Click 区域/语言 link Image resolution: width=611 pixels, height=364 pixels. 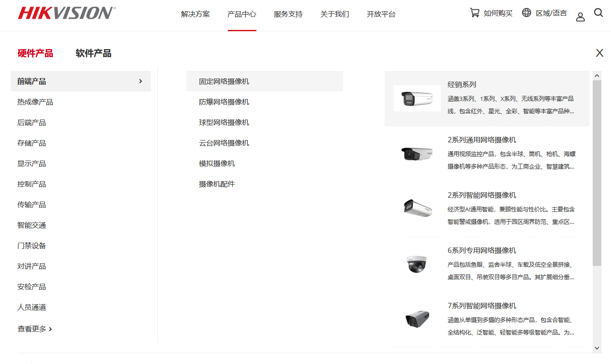tap(552, 13)
